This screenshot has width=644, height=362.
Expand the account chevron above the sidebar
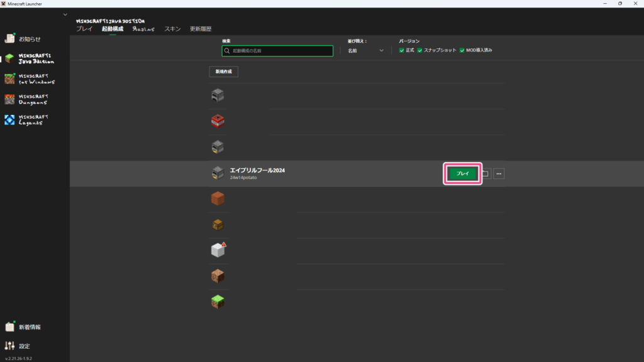pos(65,14)
